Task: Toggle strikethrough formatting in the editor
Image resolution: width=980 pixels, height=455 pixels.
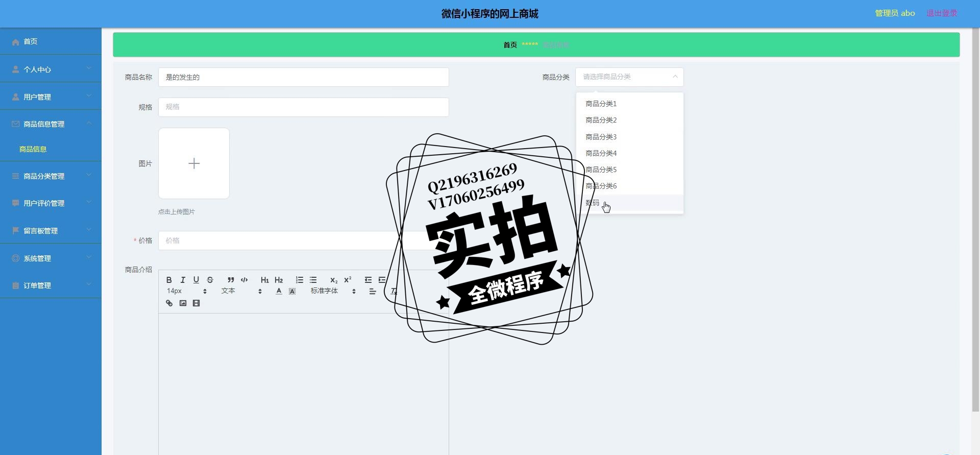Action: 210,280
